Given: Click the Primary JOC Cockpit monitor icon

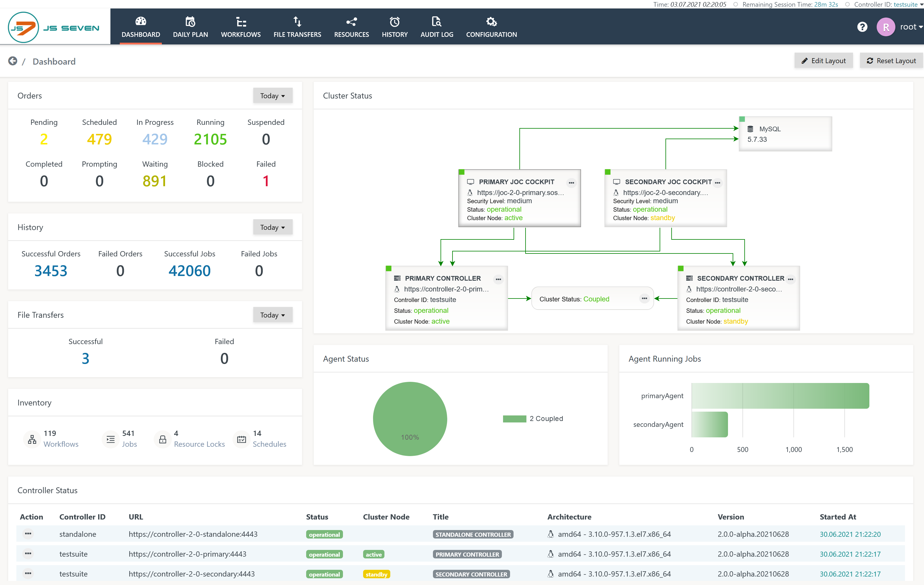Looking at the screenshot, I should [x=470, y=182].
